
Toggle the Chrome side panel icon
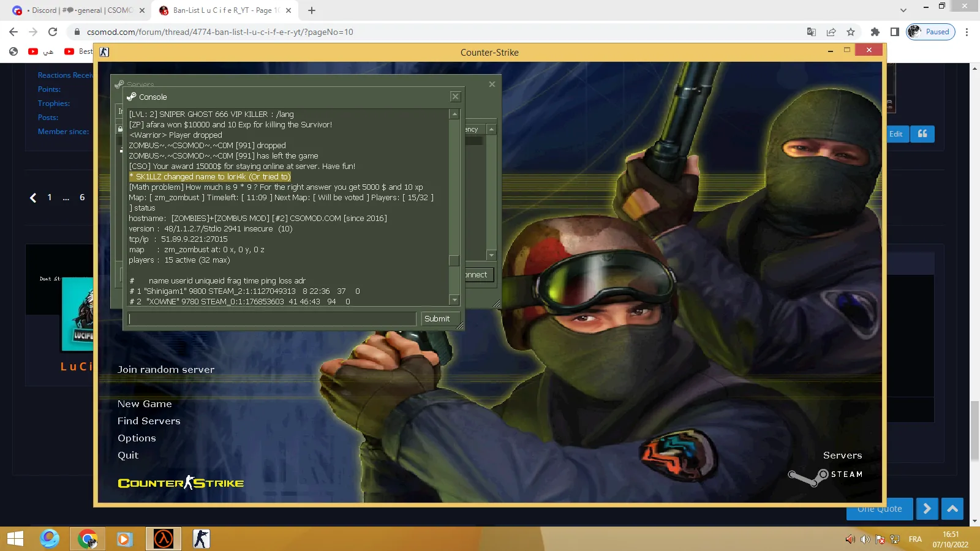click(x=895, y=32)
